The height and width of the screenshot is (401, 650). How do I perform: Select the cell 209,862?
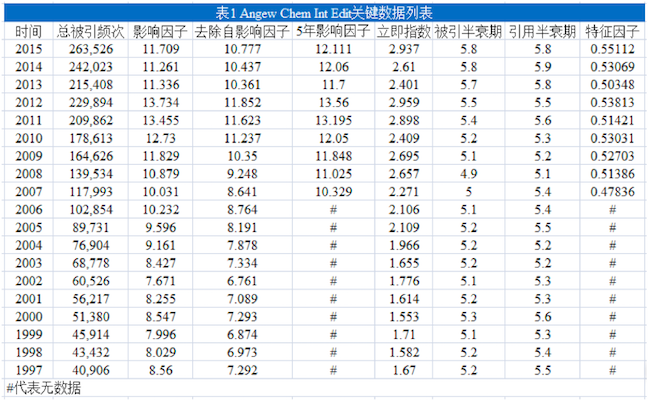coord(91,120)
